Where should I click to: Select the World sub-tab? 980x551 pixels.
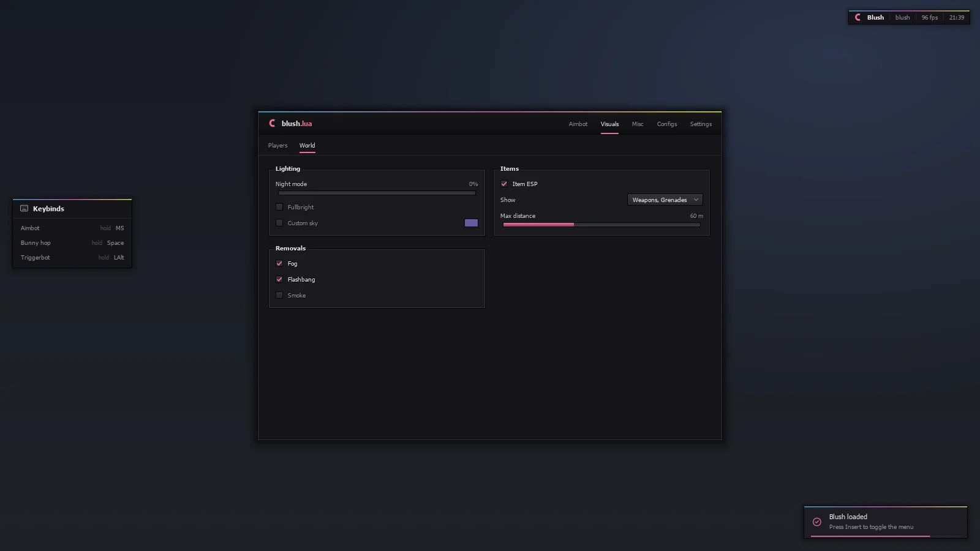pyautogui.click(x=307, y=146)
